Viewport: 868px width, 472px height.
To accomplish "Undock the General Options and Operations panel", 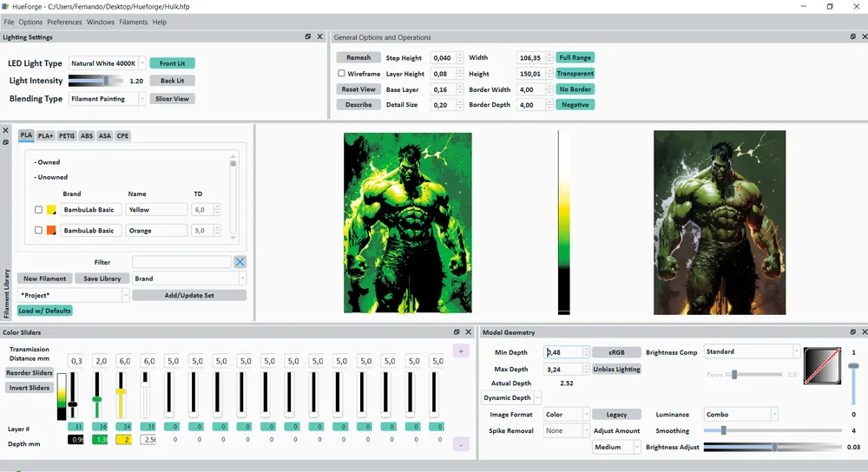I will (x=852, y=36).
